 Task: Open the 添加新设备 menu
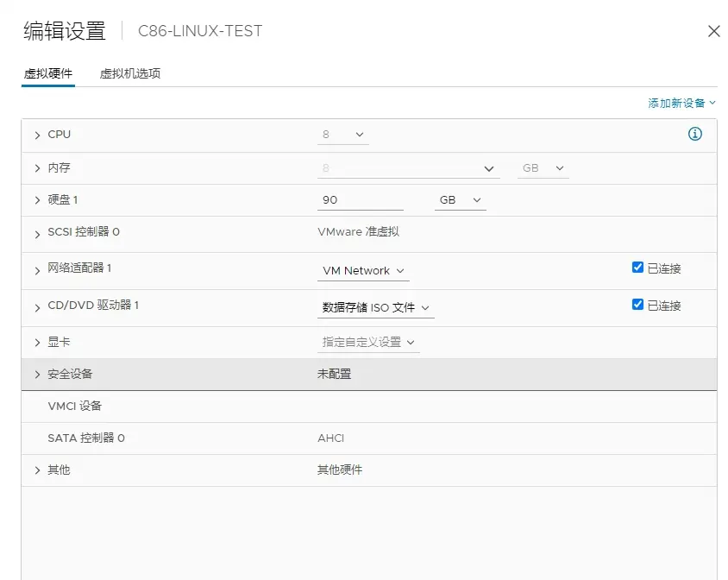pos(681,103)
